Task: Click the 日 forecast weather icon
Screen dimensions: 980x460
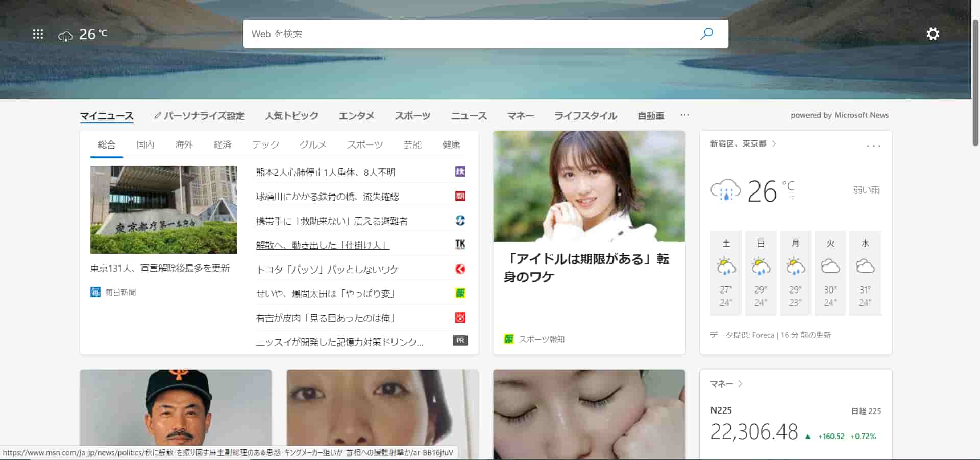Action: tap(761, 267)
